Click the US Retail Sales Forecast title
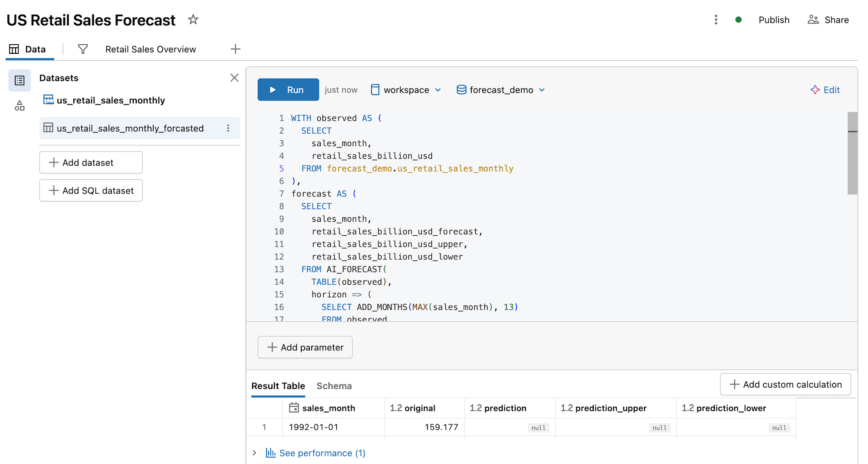This screenshot has width=868, height=464. click(91, 20)
